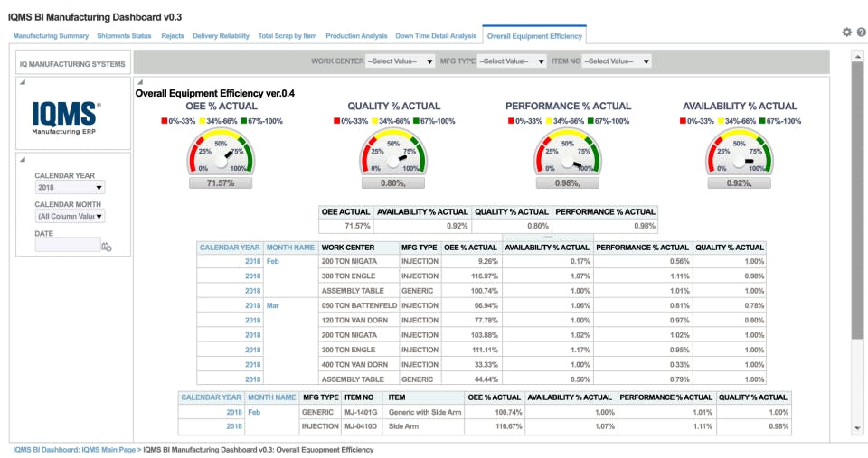The image size is (868, 458).
Task: Open the ITEM NO dropdown
Action: (617, 61)
